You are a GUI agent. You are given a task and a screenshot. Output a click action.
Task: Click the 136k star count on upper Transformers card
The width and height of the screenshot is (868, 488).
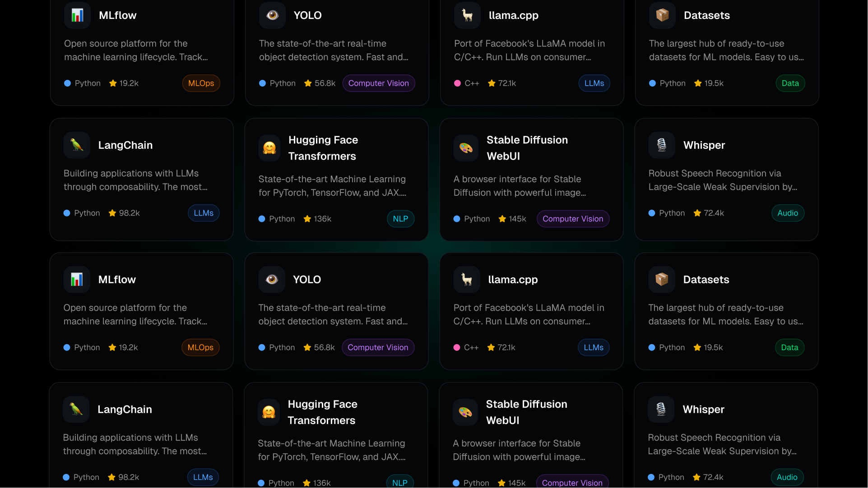317,219
